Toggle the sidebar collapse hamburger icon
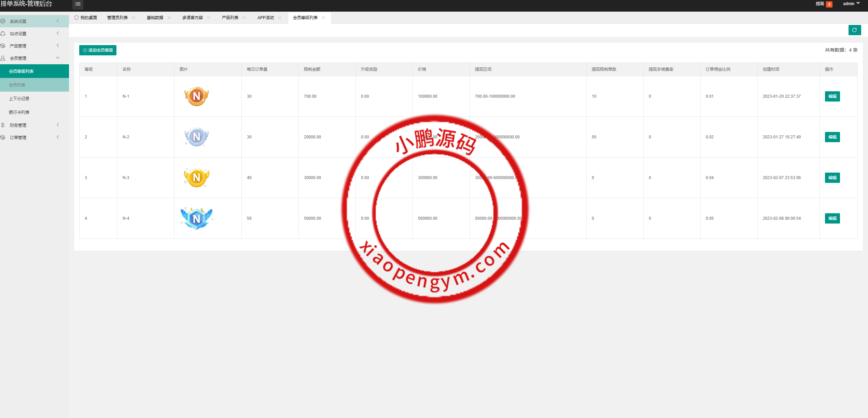868x418 pixels. point(78,4)
